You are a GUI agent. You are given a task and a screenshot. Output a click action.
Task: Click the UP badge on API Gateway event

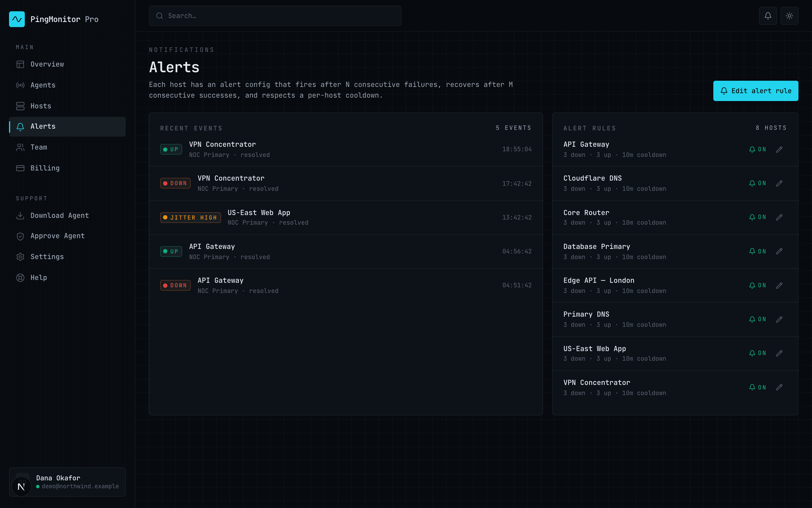[x=171, y=252]
